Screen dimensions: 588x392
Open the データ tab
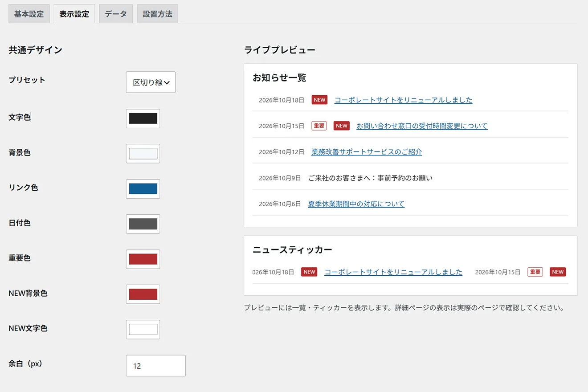pyautogui.click(x=116, y=14)
